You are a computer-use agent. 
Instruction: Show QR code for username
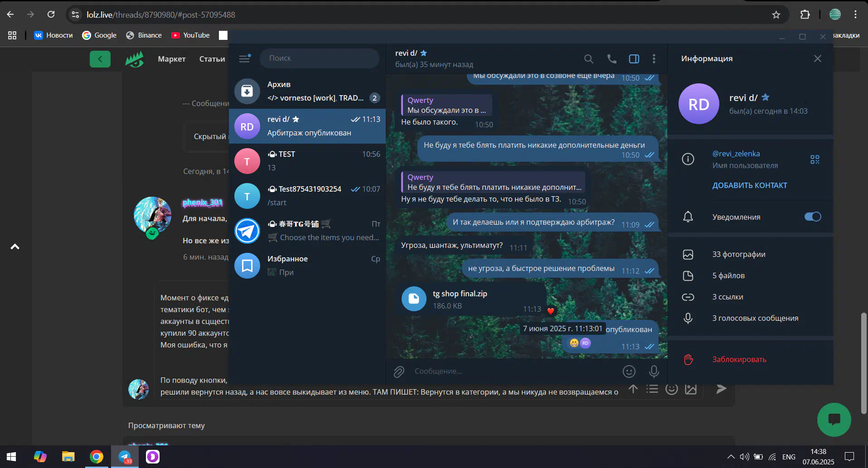(x=815, y=159)
